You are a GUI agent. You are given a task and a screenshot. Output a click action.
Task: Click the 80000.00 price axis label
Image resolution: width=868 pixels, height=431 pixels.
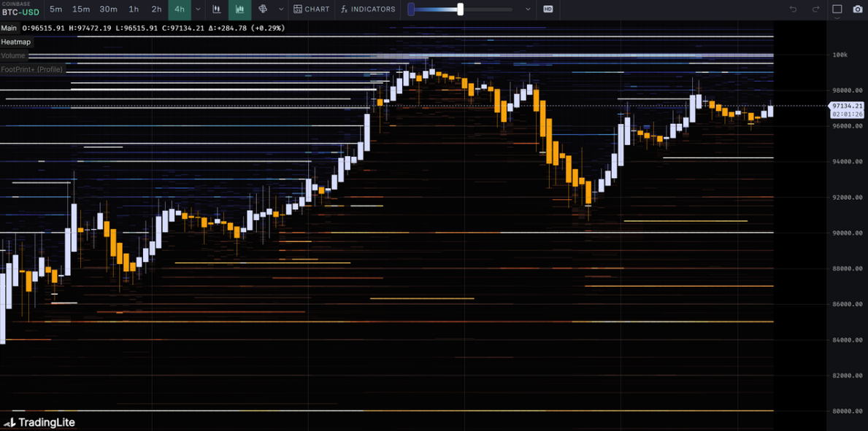click(x=847, y=411)
